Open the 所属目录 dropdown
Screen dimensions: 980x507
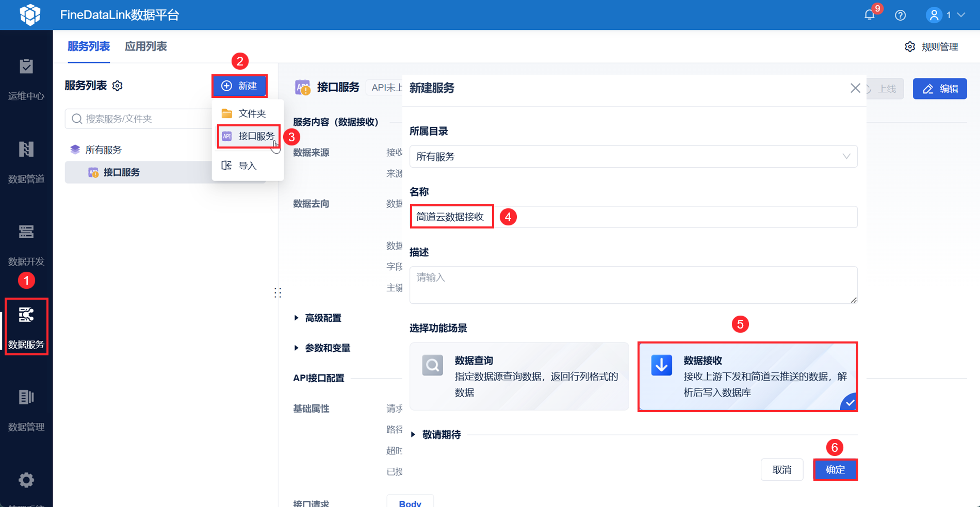tap(633, 156)
